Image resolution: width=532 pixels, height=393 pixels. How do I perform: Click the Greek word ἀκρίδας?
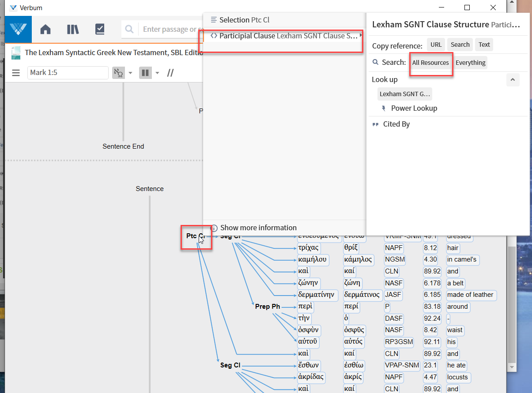click(x=312, y=377)
